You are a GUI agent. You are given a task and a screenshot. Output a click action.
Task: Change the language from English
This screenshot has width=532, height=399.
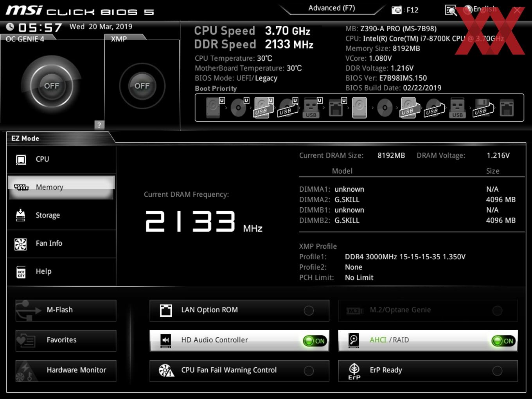(x=480, y=9)
